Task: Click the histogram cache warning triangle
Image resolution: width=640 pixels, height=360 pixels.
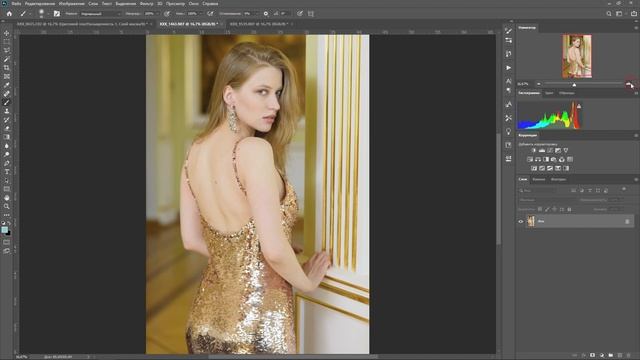Action: coord(579,106)
